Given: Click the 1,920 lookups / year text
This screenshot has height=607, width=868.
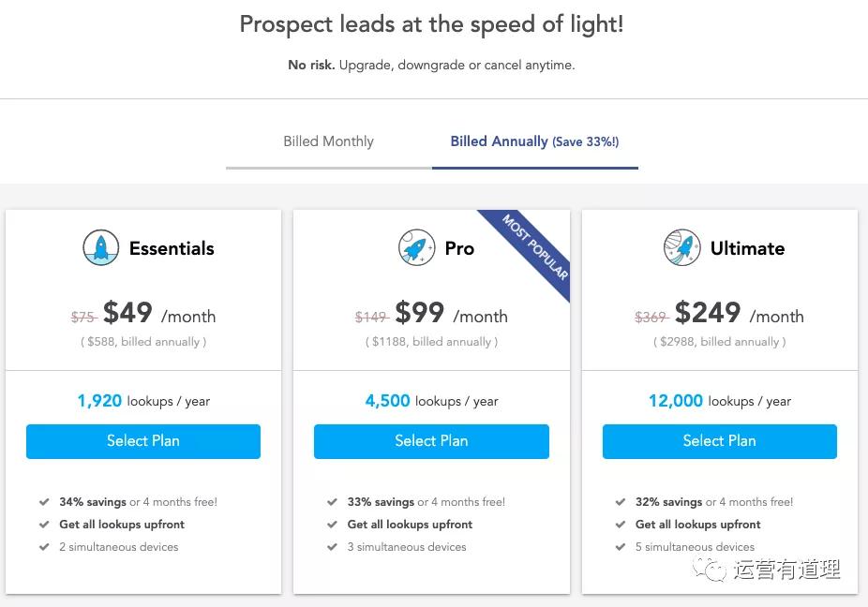Looking at the screenshot, I should (x=143, y=401).
